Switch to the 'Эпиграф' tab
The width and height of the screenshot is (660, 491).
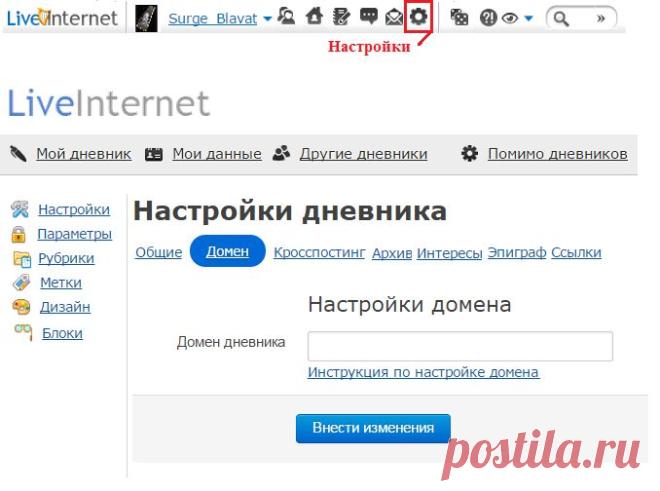click(x=517, y=252)
